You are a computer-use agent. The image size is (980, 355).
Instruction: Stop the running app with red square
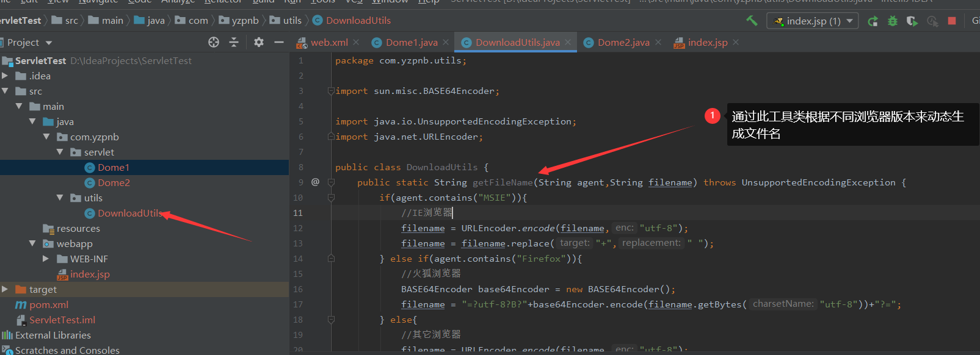pos(951,21)
